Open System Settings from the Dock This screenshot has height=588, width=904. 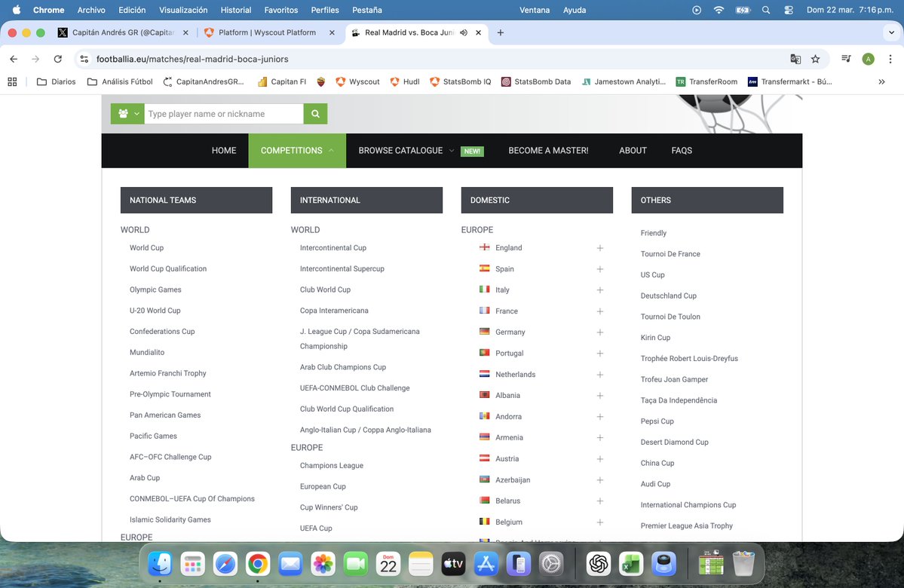coord(550,564)
